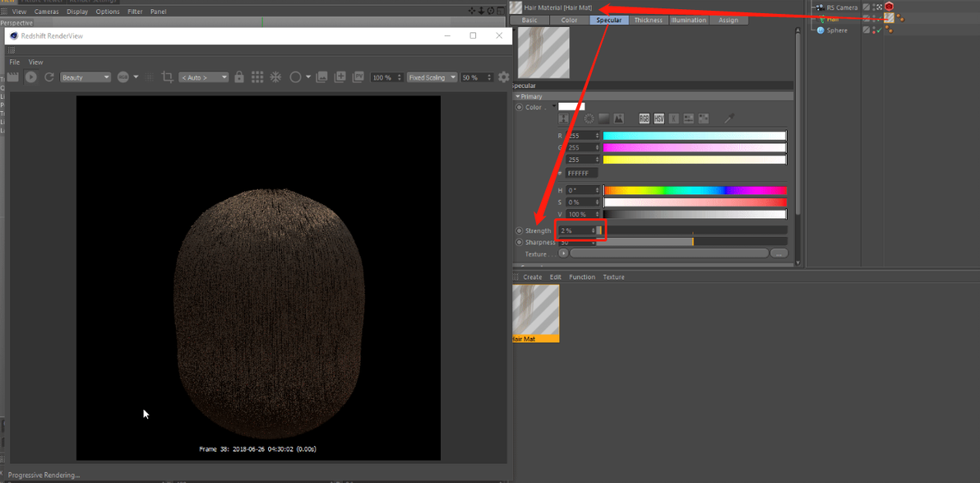Switch color mode to RGB
The width and height of the screenshot is (980, 483).
[644, 118]
